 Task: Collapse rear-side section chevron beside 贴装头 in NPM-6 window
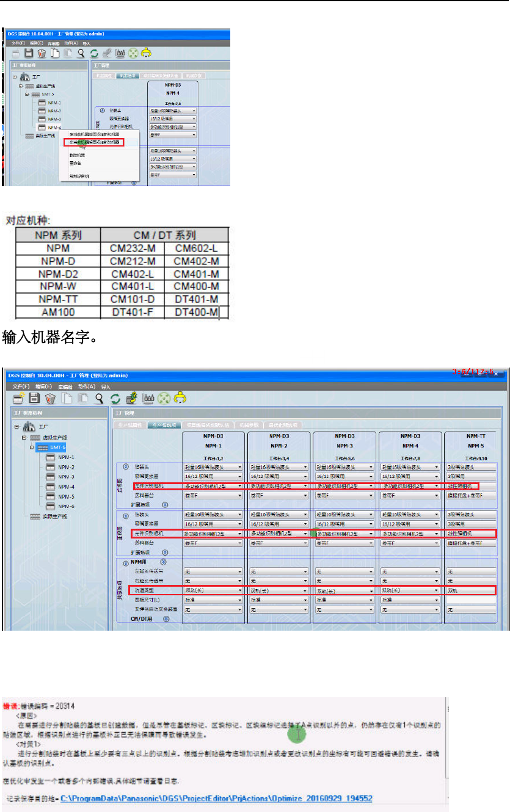[x=125, y=466]
